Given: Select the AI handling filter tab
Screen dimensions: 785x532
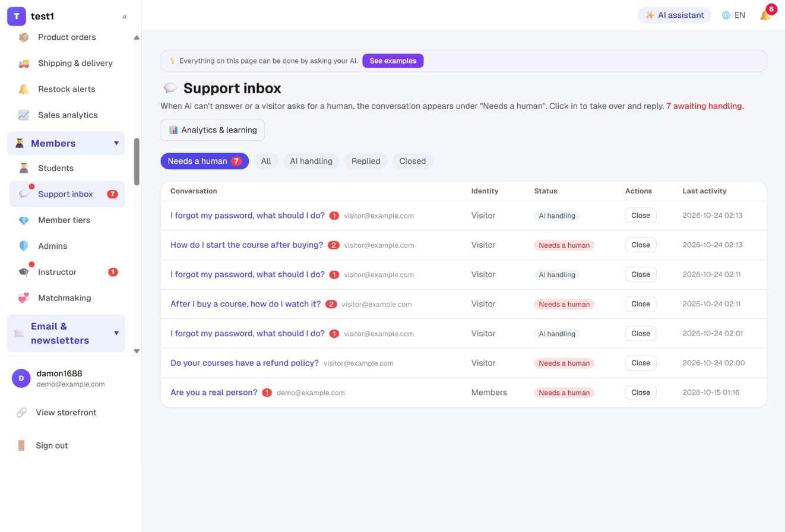Looking at the screenshot, I should pyautogui.click(x=311, y=161).
